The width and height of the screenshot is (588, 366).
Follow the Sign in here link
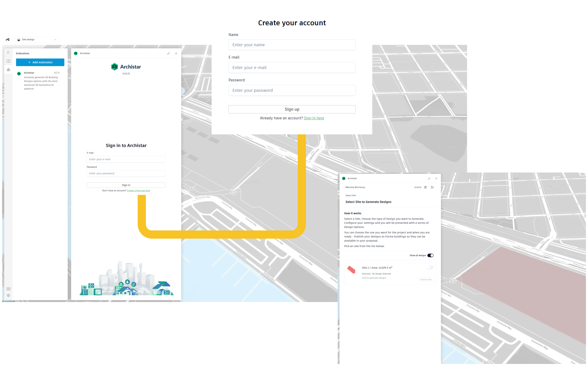tap(314, 118)
